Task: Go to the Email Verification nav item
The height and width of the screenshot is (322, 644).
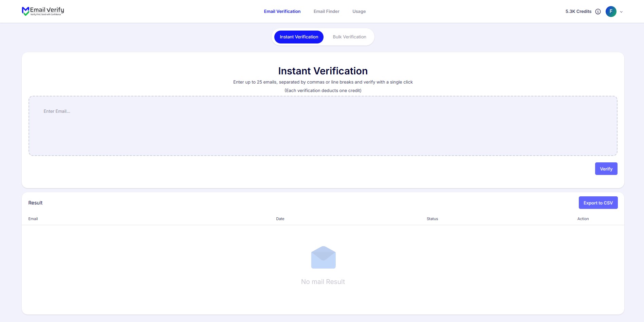Action: point(282,12)
